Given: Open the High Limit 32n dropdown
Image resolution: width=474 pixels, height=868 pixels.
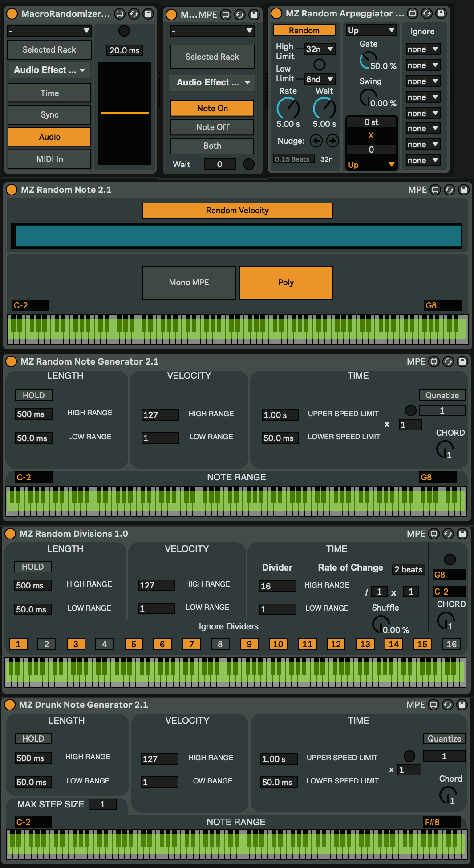Looking at the screenshot, I should (x=320, y=49).
